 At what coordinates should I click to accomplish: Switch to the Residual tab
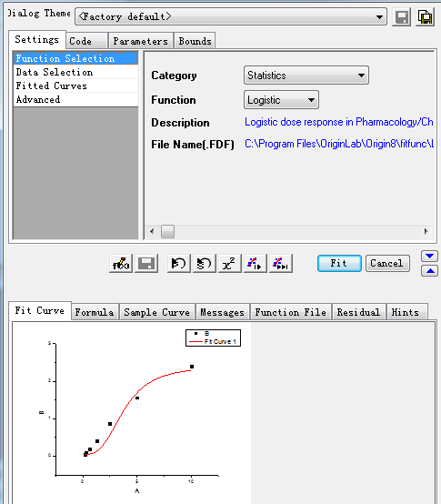(358, 312)
